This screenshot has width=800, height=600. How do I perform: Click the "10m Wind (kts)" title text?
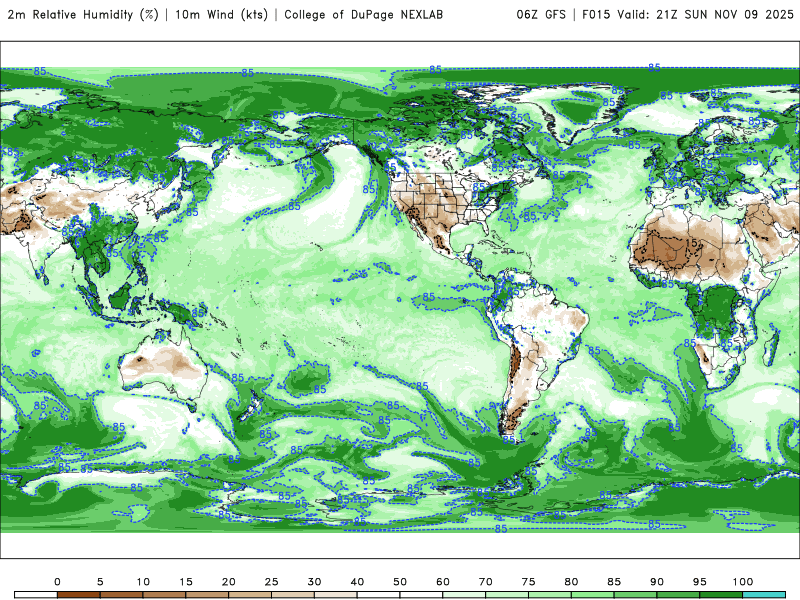[221, 15]
